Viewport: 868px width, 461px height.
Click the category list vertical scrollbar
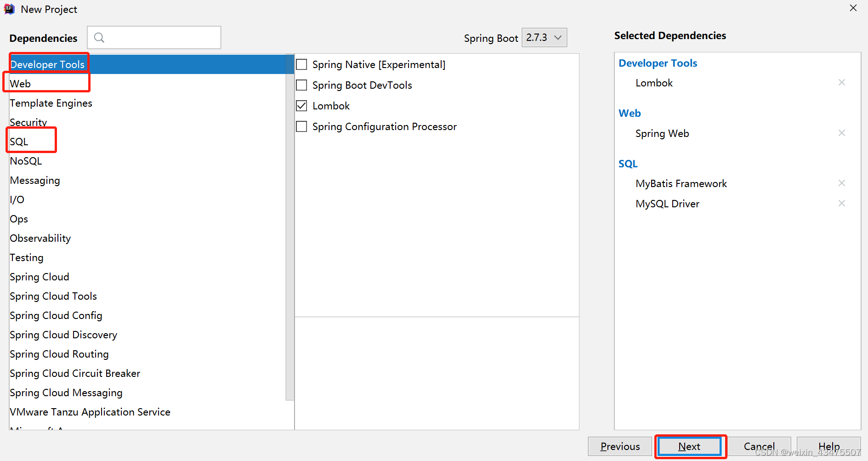[x=289, y=228]
